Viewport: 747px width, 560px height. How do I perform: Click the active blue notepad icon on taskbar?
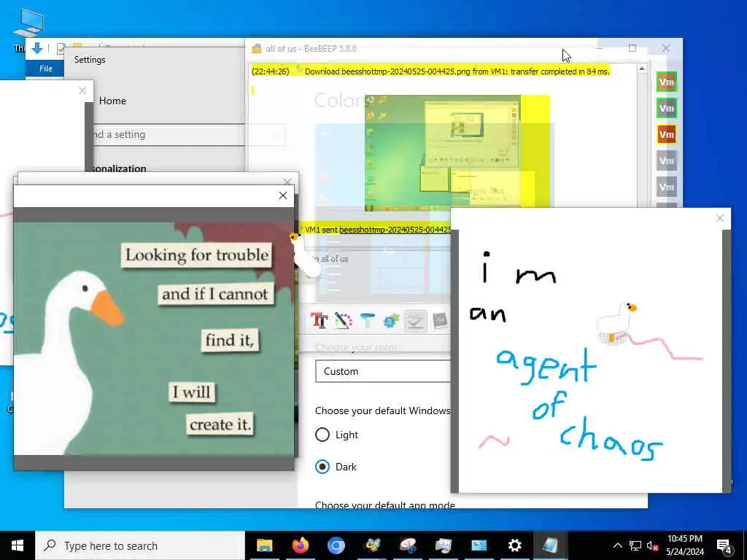coord(550,545)
